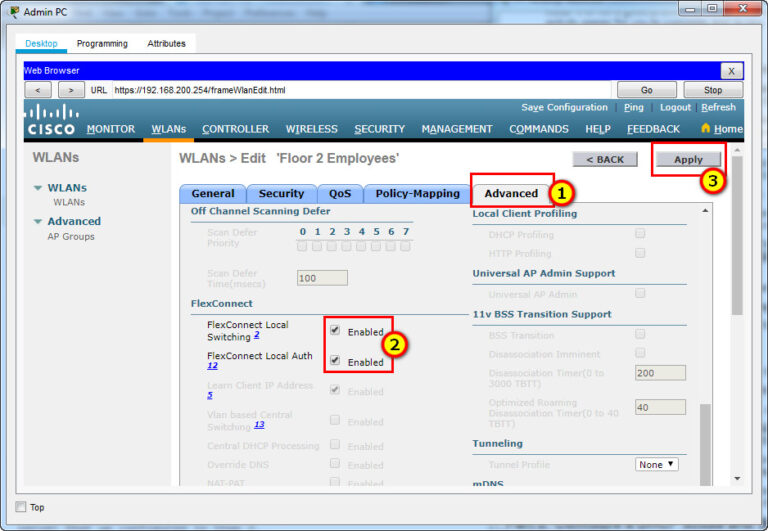
Task: Click the Go button
Action: (x=647, y=90)
